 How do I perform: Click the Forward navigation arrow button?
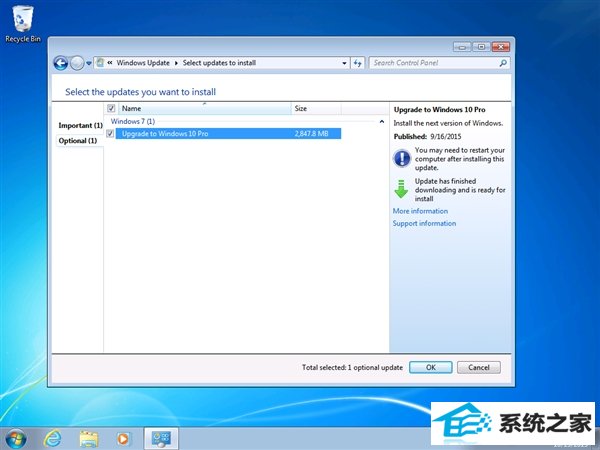coord(77,63)
